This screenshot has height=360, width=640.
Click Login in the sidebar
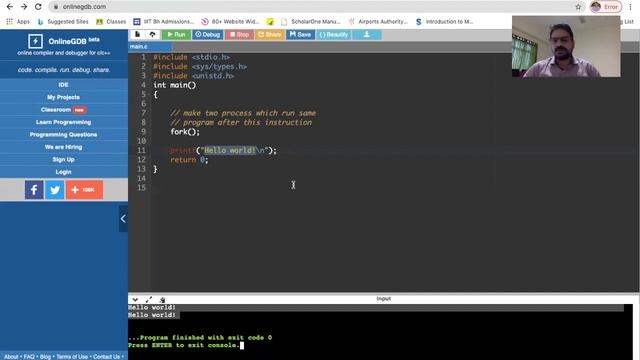(63, 172)
